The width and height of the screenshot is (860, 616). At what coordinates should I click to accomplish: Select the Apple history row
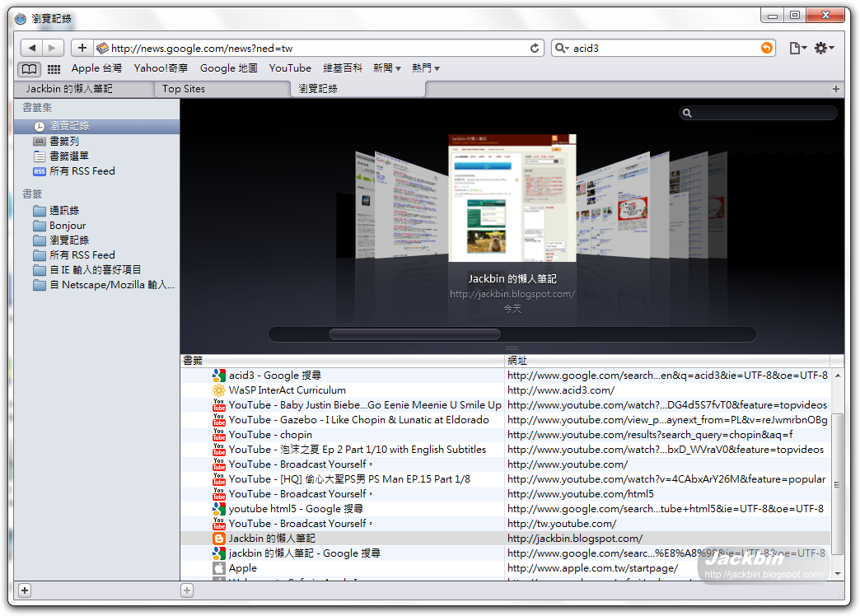click(x=505, y=567)
